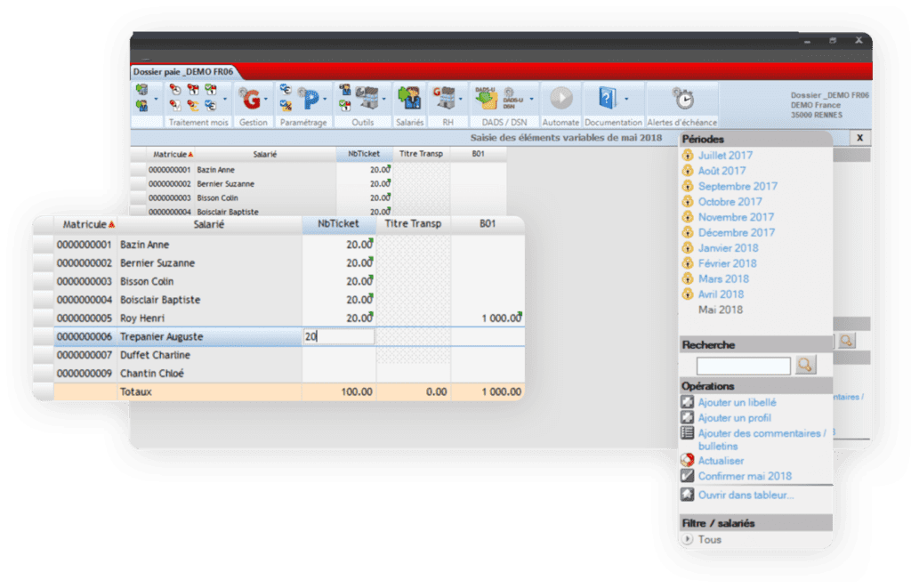Viewport: 911px width, 588px height.
Task: Open the Documentation book icon
Action: [608, 98]
